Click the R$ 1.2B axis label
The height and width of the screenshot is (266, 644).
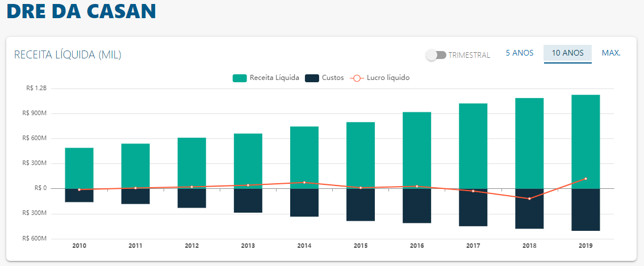click(36, 88)
